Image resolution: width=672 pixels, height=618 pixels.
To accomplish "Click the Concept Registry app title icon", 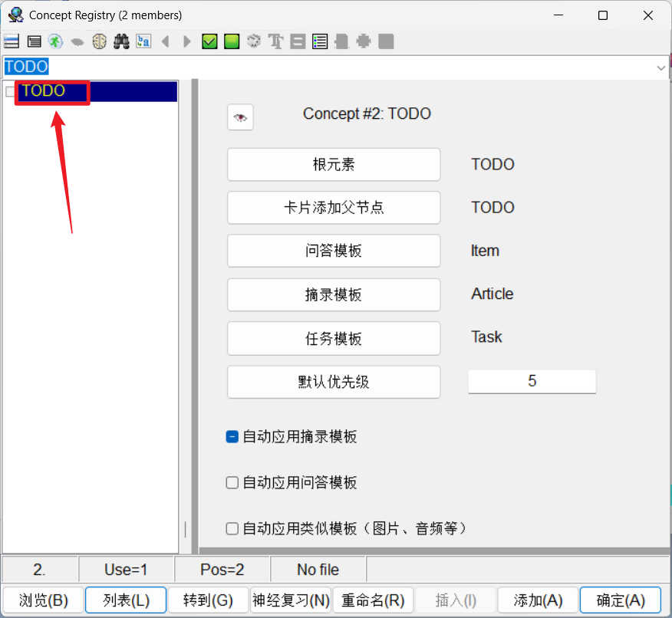I will click(x=16, y=15).
